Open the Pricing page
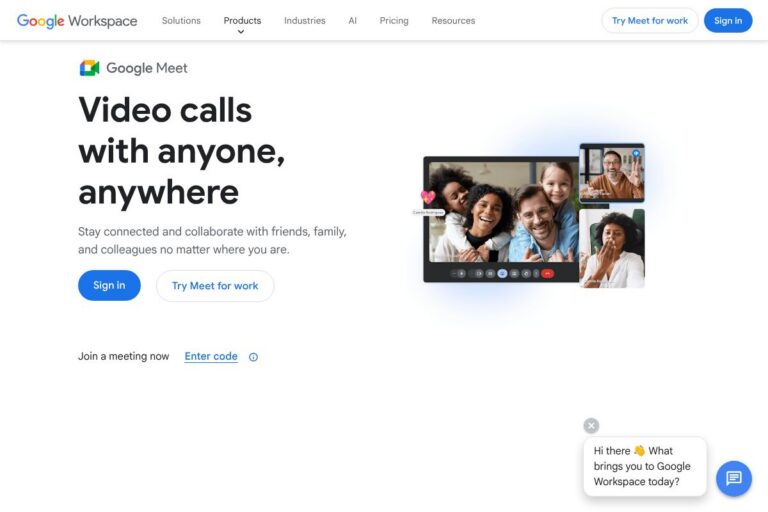The height and width of the screenshot is (512, 768). 394,21
